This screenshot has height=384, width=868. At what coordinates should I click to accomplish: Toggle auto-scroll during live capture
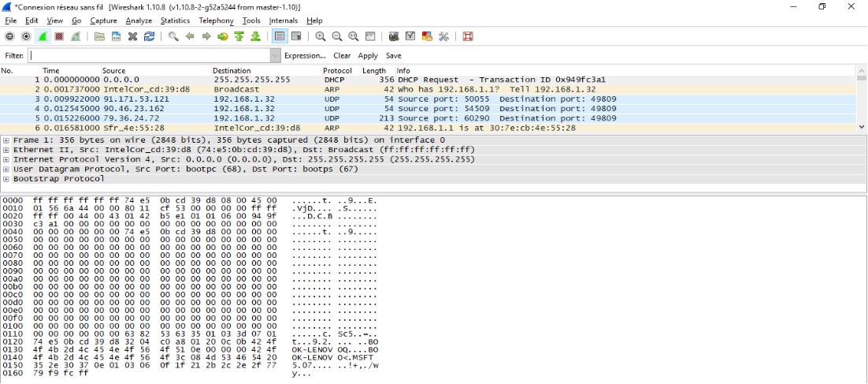click(x=296, y=36)
